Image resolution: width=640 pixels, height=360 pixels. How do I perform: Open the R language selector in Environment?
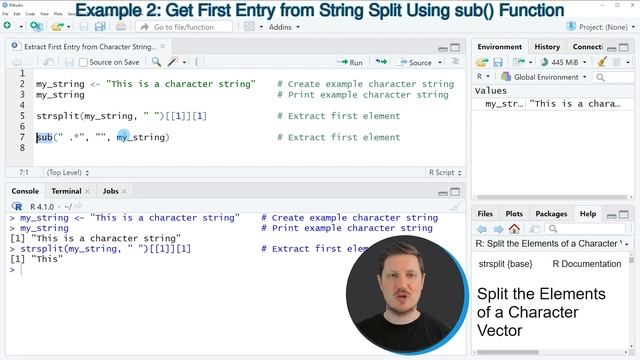(483, 76)
